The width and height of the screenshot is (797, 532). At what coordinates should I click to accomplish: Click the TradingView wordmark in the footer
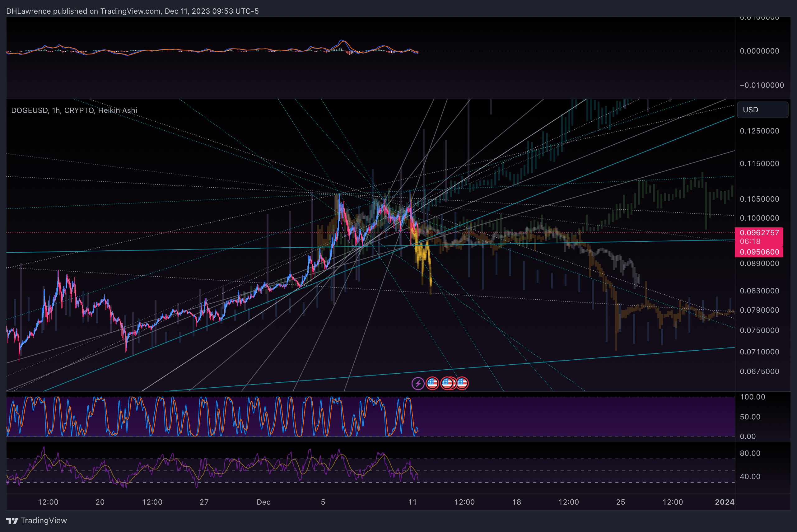point(44,520)
